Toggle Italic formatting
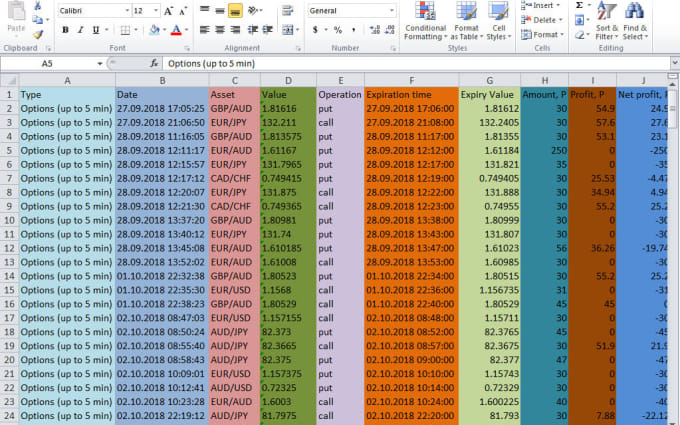 (80, 30)
